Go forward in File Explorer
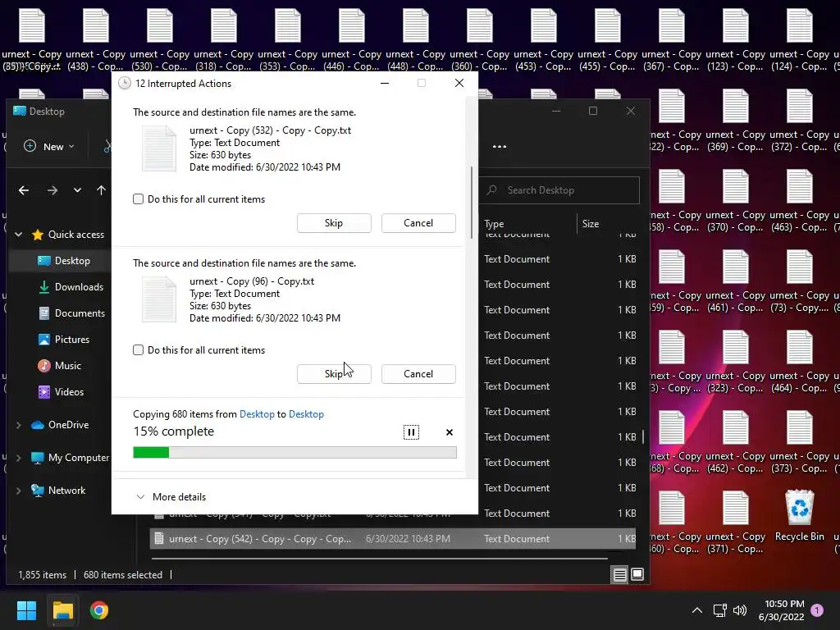Image resolution: width=840 pixels, height=630 pixels. (52, 190)
